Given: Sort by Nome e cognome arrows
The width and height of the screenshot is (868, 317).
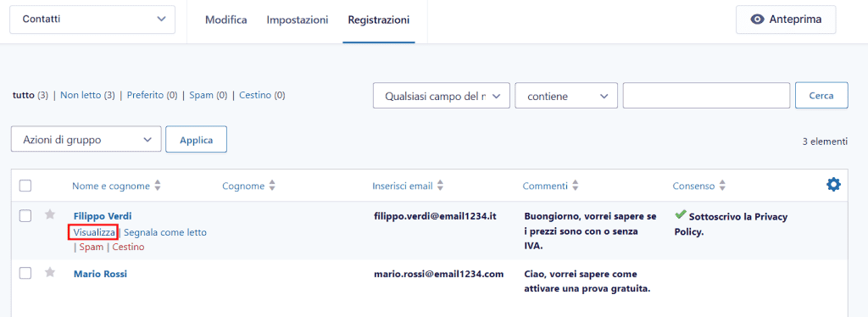Looking at the screenshot, I should [x=157, y=186].
